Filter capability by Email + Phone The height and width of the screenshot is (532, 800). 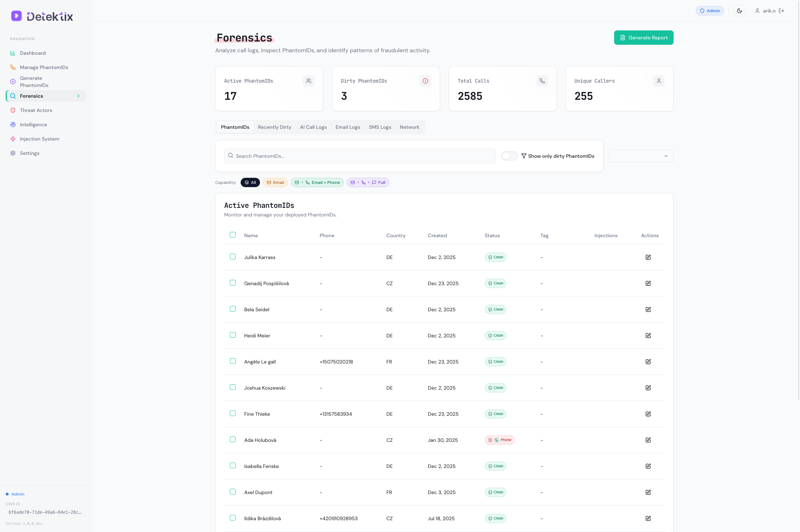pyautogui.click(x=317, y=182)
